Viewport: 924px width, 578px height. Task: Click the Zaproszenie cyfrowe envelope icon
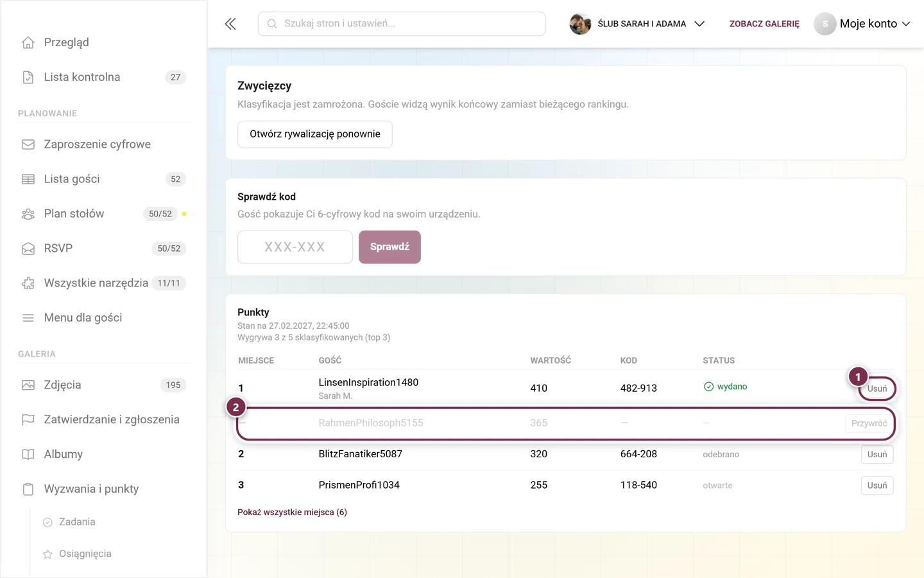tap(28, 144)
